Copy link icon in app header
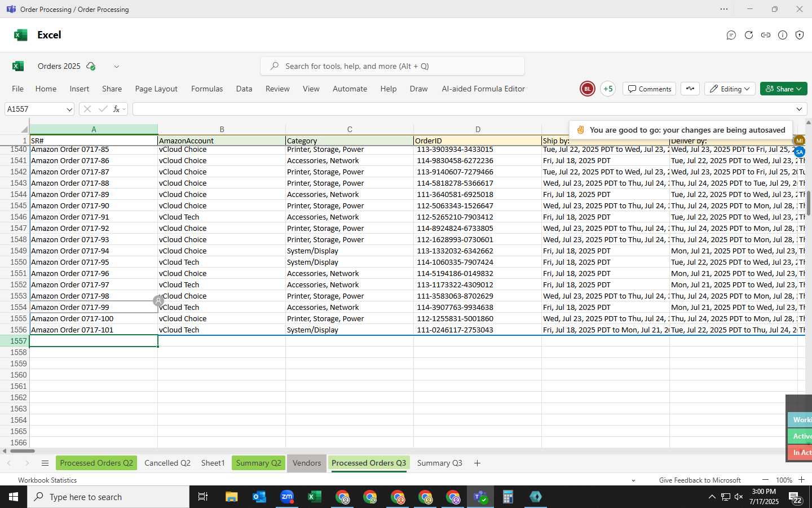 coord(766,35)
